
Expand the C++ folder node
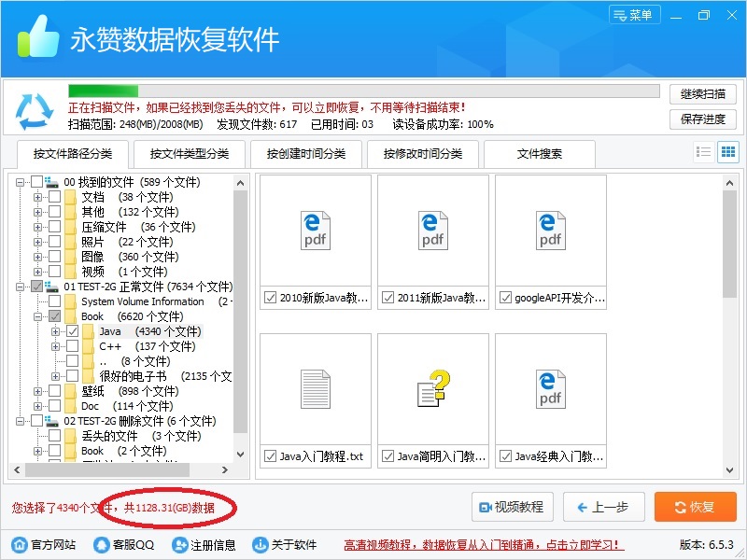point(56,346)
